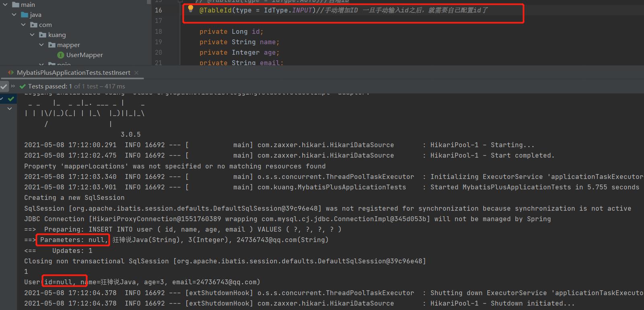Click the 'private String name;' code line
Screen dimensions: 644x310
tap(239, 42)
